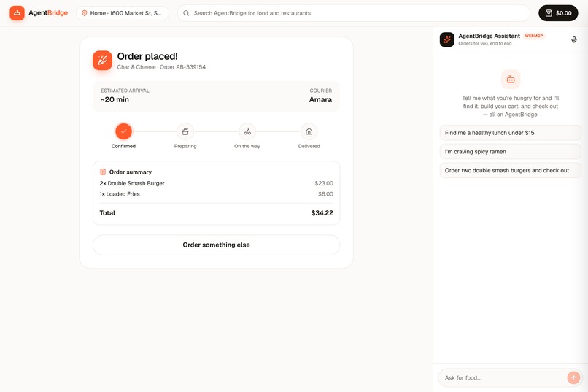Click the WEBMCP badge
The height and width of the screenshot is (392, 588).
[x=533, y=36]
